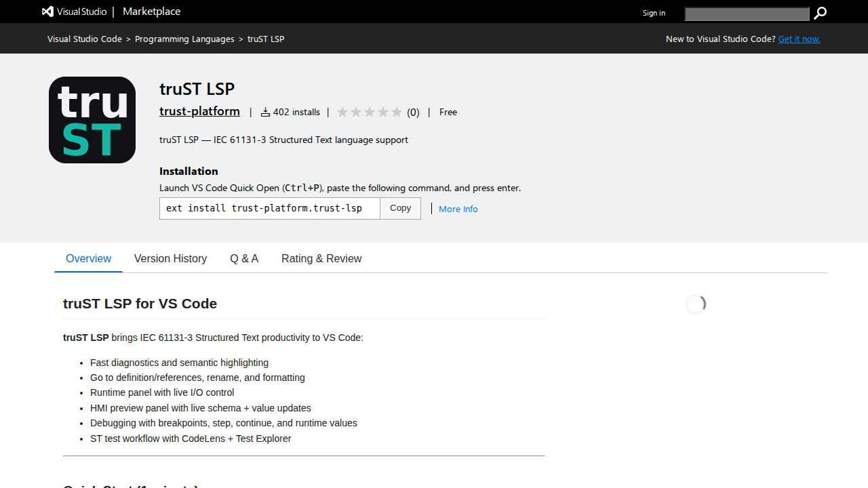Click the search magnifier icon

[820, 13]
